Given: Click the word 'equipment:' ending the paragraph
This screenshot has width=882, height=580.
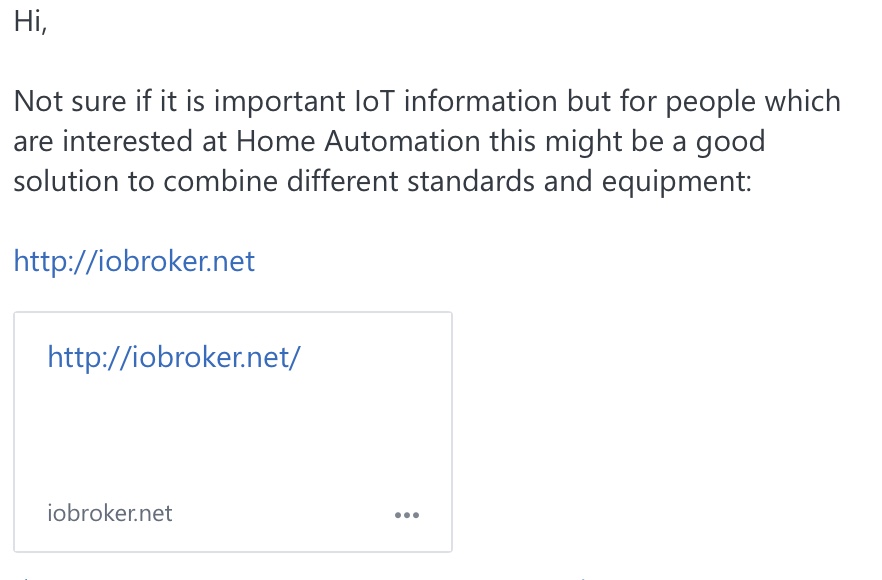Looking at the screenshot, I should pos(676,183).
